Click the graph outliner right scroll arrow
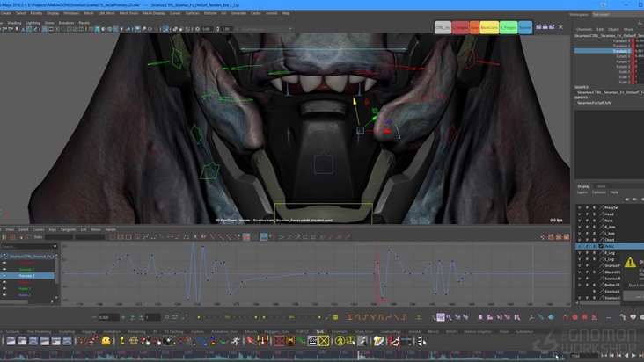The image size is (644, 362). pos(52,301)
